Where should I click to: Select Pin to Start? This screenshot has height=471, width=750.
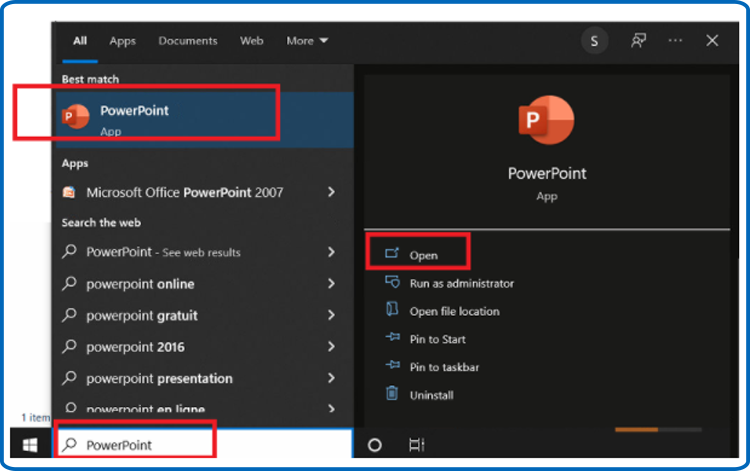(437, 339)
